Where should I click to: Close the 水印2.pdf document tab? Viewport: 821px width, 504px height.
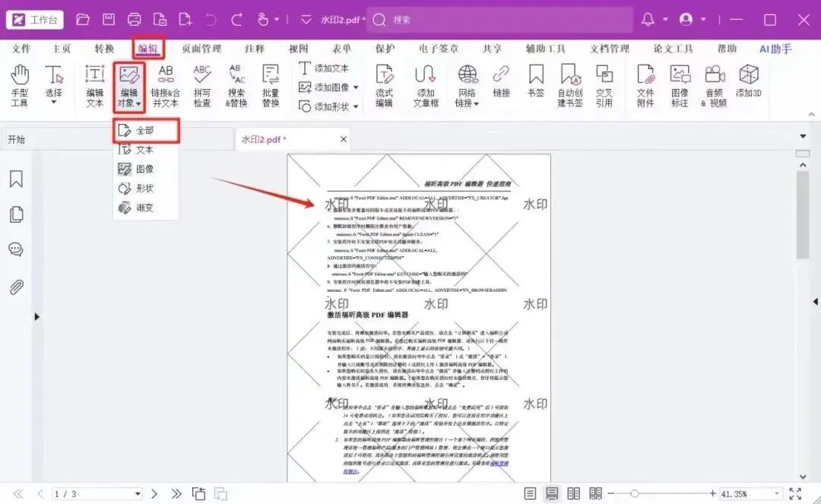tap(344, 139)
